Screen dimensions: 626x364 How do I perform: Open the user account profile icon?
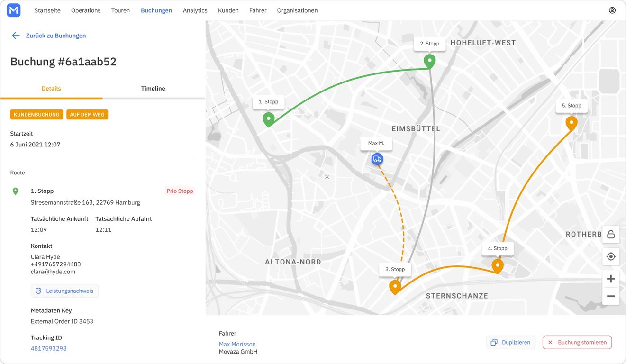612,10
